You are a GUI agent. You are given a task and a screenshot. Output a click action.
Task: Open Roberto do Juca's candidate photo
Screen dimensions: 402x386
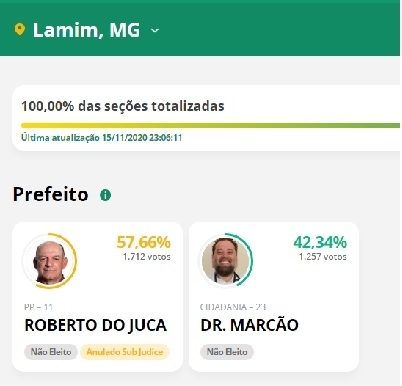(x=50, y=261)
